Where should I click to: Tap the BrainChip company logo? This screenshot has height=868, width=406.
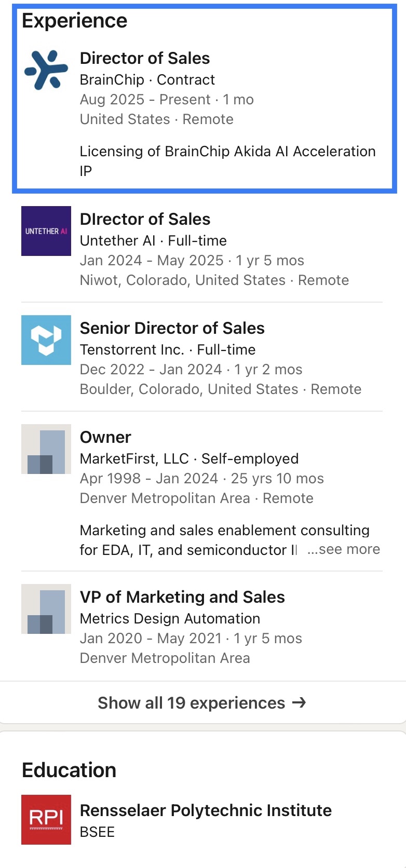[x=46, y=70]
